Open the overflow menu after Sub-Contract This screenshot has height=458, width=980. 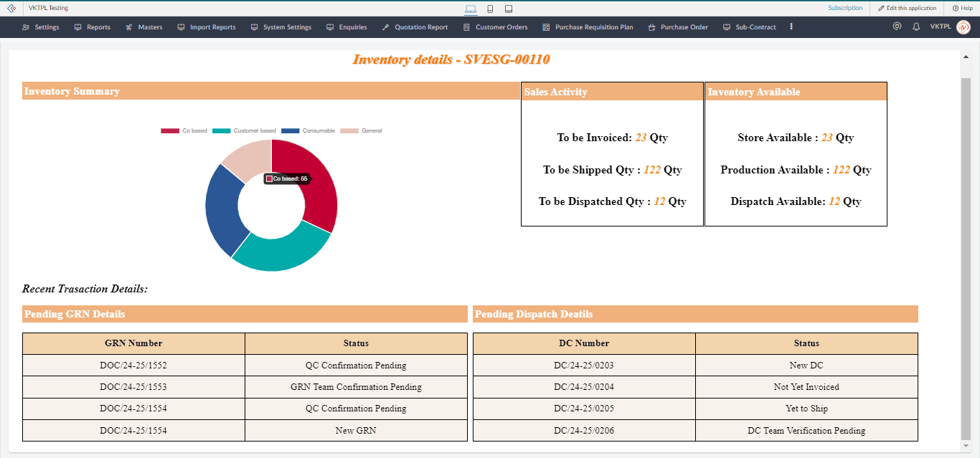791,27
